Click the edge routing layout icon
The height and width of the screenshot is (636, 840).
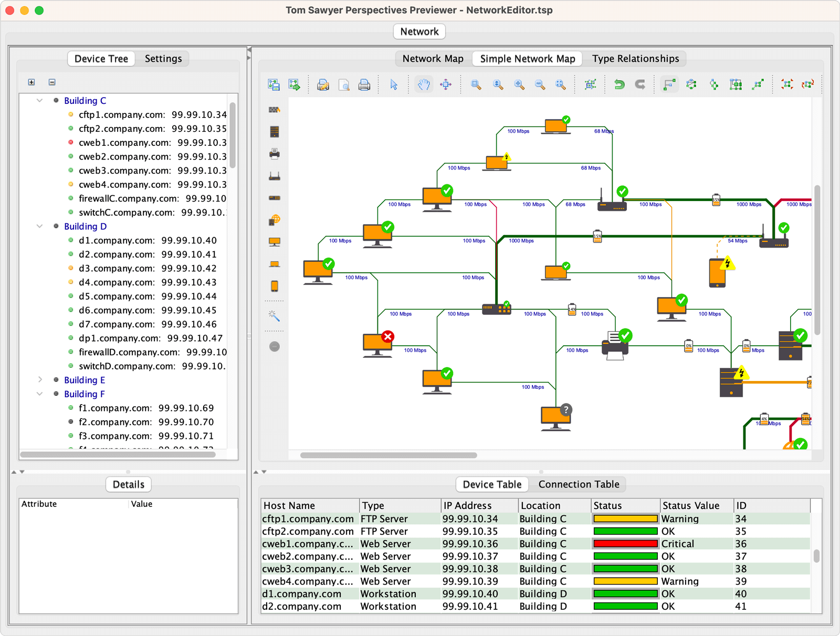pyautogui.click(x=758, y=84)
